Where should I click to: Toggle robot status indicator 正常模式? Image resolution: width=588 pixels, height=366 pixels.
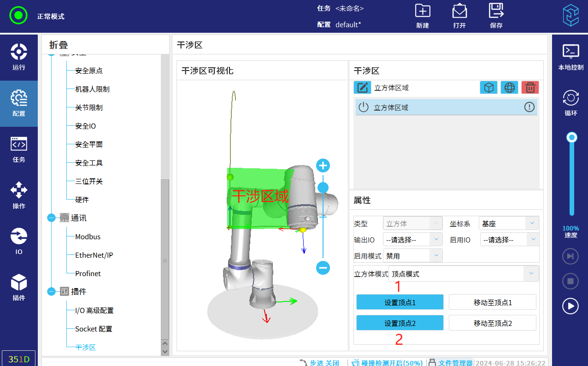pos(18,16)
